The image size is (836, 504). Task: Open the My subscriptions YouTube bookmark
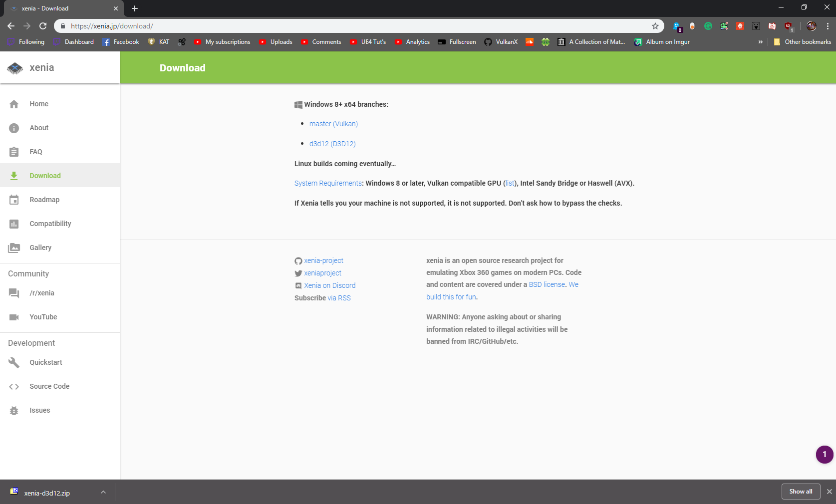point(223,42)
